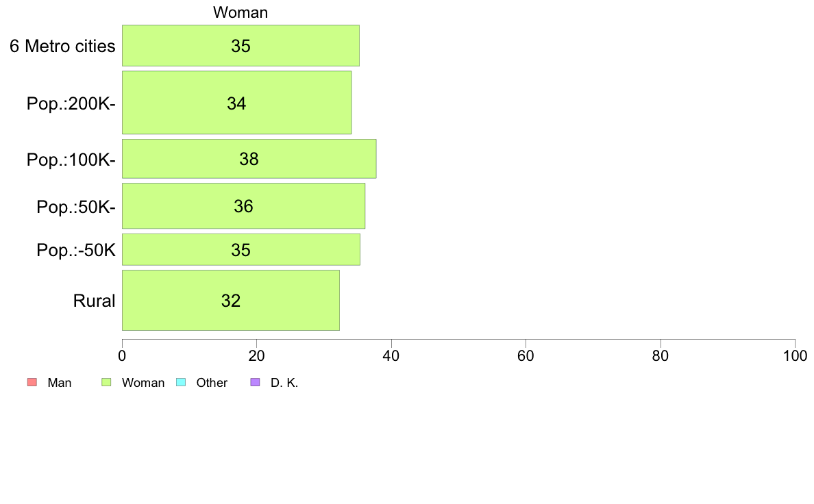The width and height of the screenshot is (814, 504).
Task: Select the Pop.:200K- bar showing 34
Action: tap(236, 103)
